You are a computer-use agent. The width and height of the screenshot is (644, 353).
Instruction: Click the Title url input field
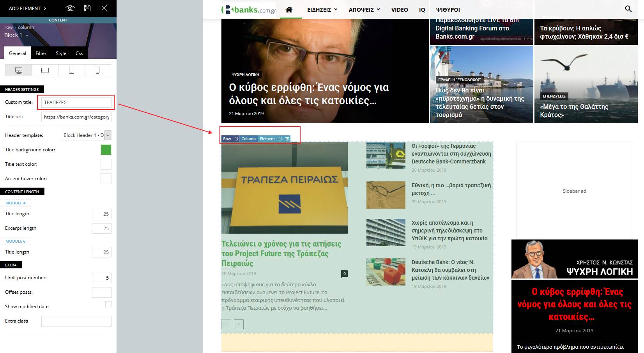76,117
